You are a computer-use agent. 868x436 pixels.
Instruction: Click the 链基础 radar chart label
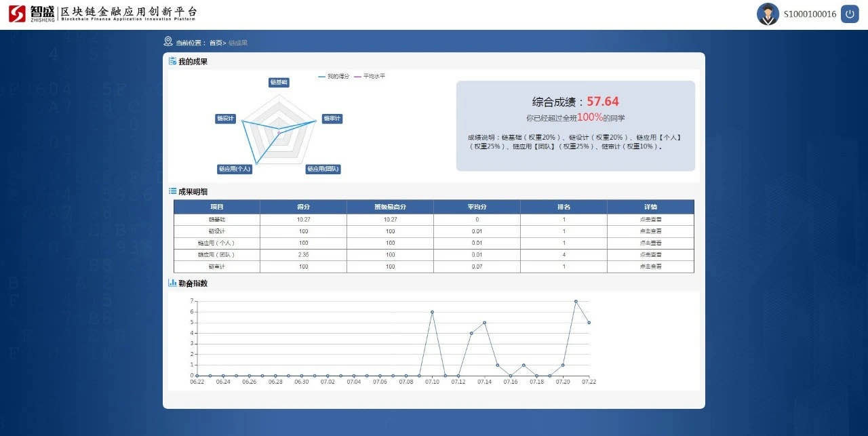(x=279, y=82)
